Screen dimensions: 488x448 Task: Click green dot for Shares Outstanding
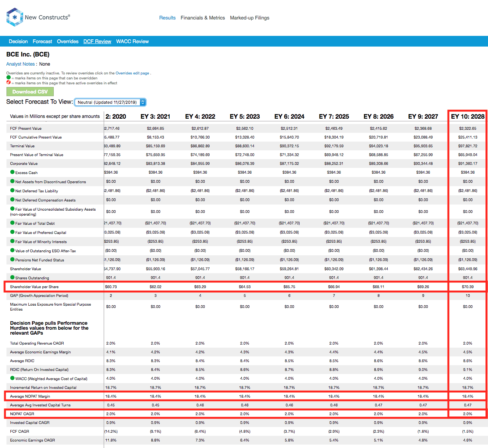pos(12,277)
